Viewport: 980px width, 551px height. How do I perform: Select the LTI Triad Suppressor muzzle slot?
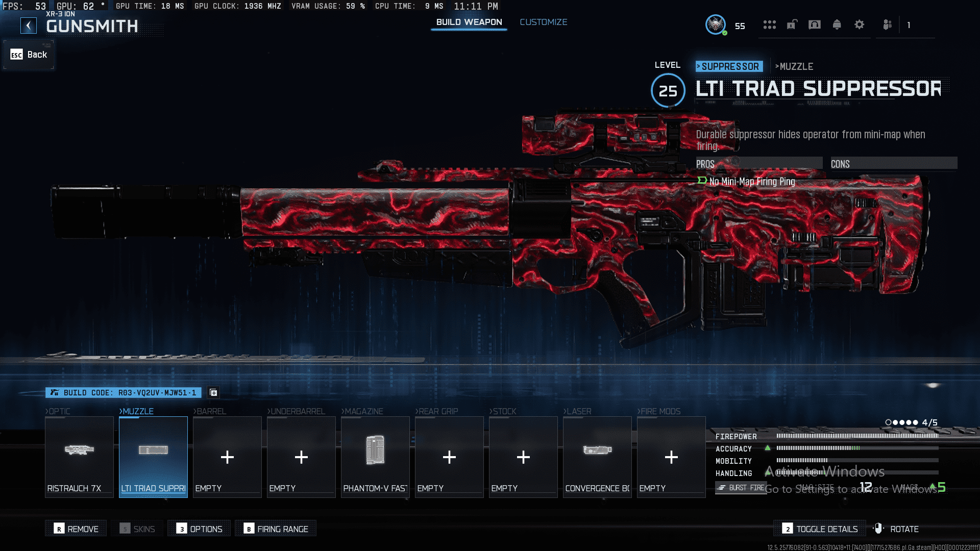[153, 457]
